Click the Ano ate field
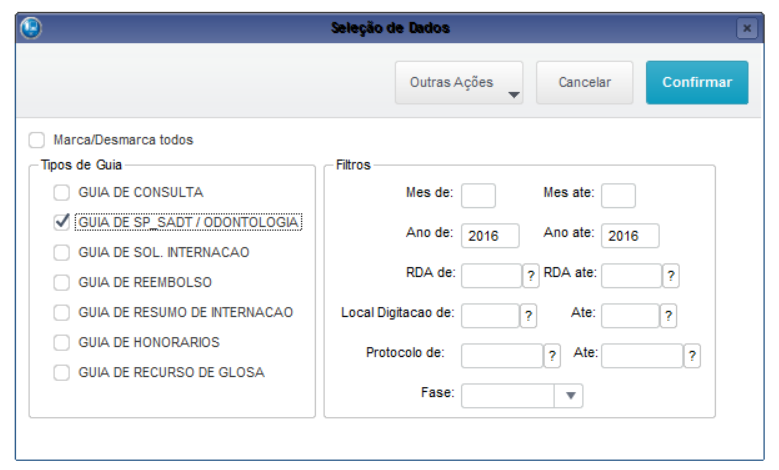779x470 pixels. 630,235
